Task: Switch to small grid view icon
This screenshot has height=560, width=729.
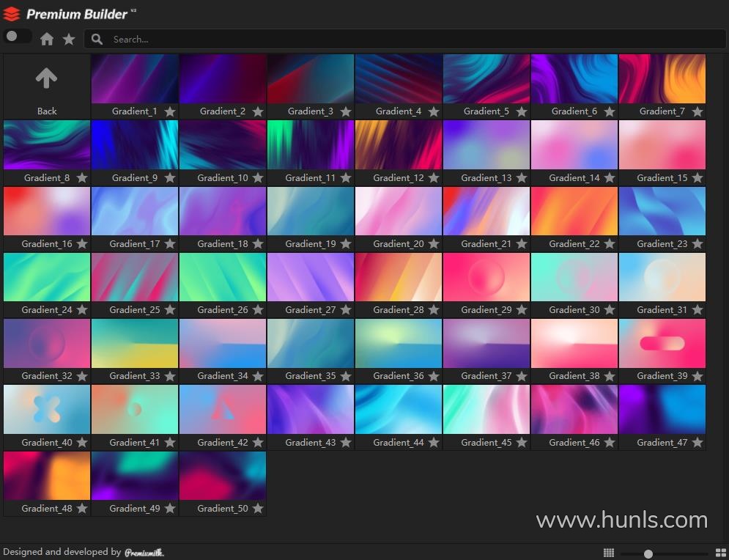Action: pos(609,553)
